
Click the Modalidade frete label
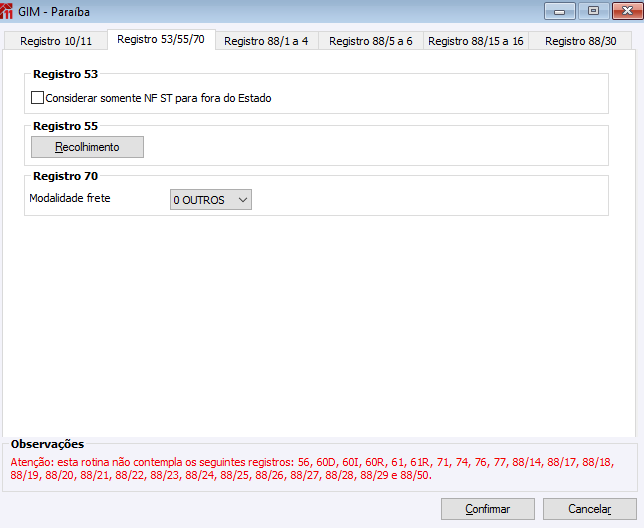click(x=70, y=198)
